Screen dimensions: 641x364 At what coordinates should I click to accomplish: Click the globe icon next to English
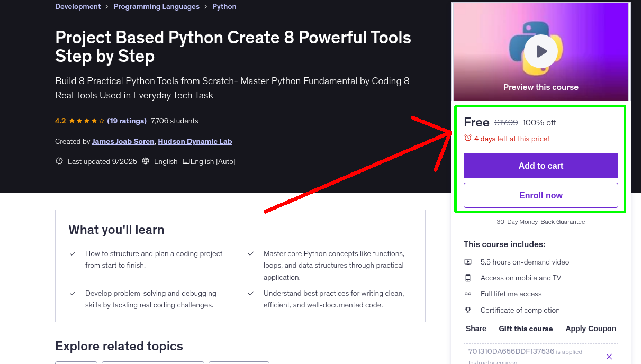(145, 161)
